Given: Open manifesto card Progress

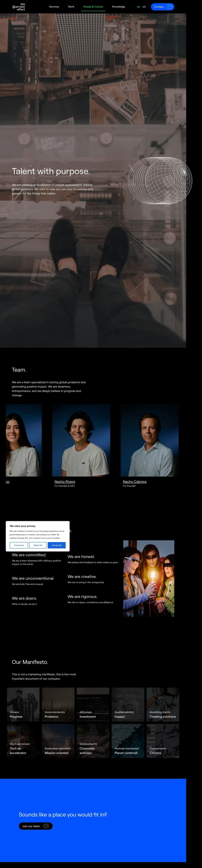Looking at the screenshot, I should [23, 704].
